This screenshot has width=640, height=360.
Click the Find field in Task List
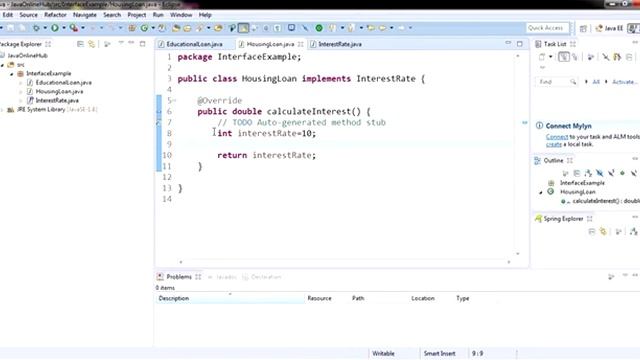pyautogui.click(x=556, y=82)
